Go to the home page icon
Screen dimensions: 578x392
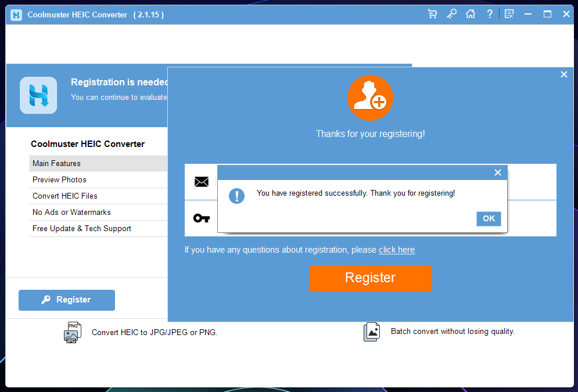(471, 14)
